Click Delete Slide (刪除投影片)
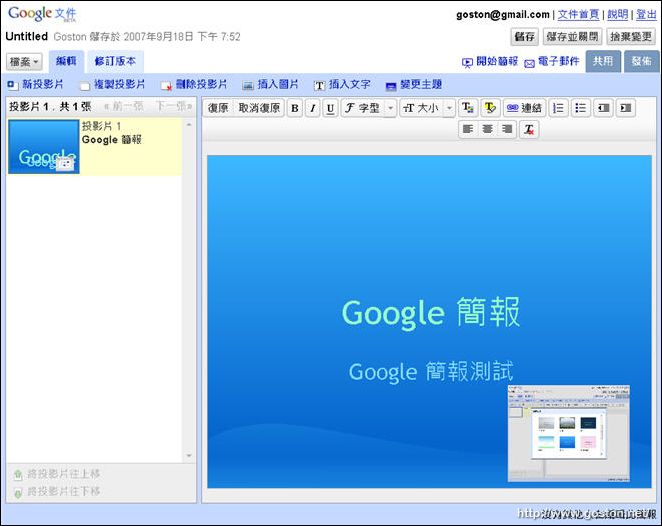This screenshot has height=526, width=662. click(194, 84)
